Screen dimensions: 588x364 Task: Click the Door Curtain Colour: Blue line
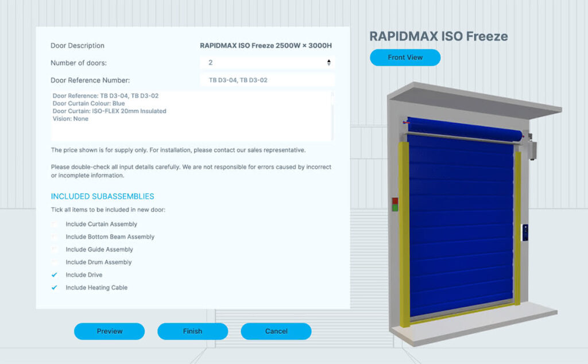[x=88, y=103]
